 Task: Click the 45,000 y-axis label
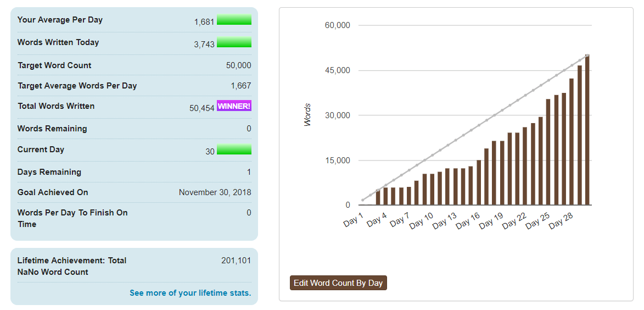pyautogui.click(x=338, y=70)
